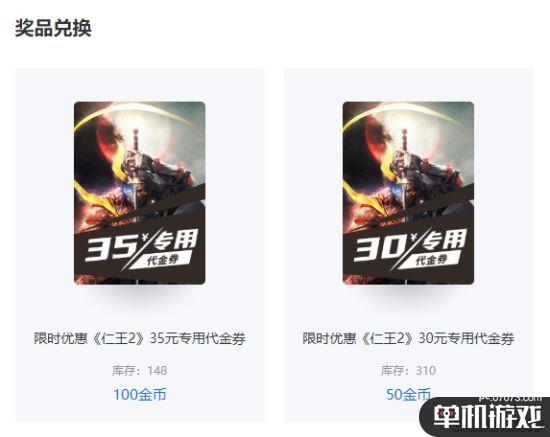Click the 奖品兑换 section heading
This screenshot has height=437, width=550.
53,28
